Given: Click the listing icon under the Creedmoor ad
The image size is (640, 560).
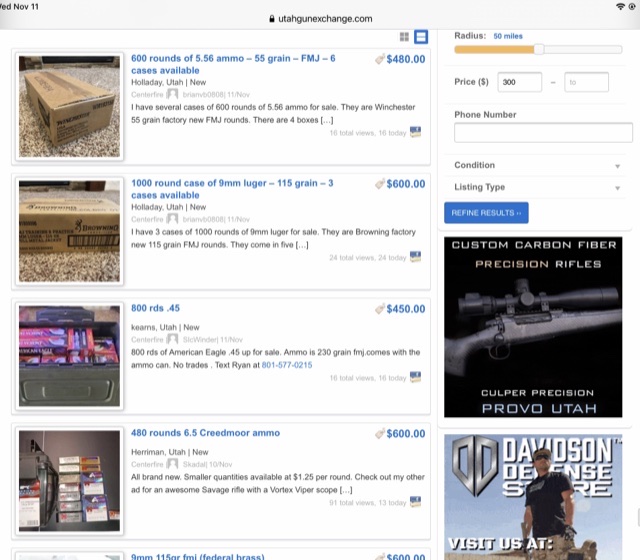Looking at the screenshot, I should pyautogui.click(x=415, y=502).
